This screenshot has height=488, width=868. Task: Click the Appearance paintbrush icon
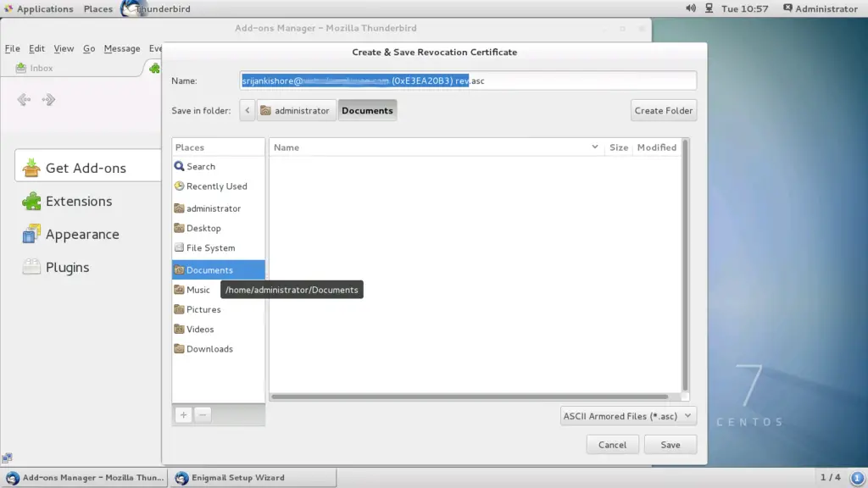[31, 234]
